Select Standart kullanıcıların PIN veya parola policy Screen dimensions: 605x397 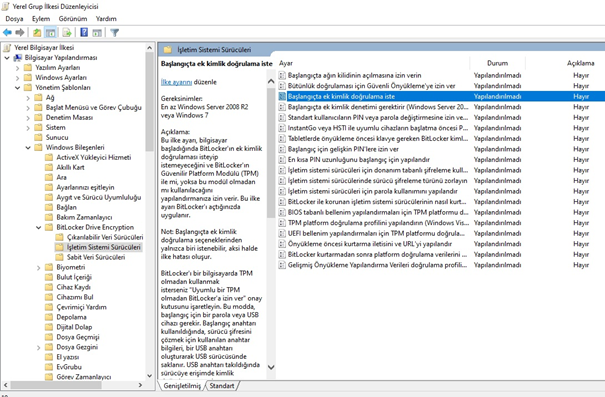pos(378,117)
